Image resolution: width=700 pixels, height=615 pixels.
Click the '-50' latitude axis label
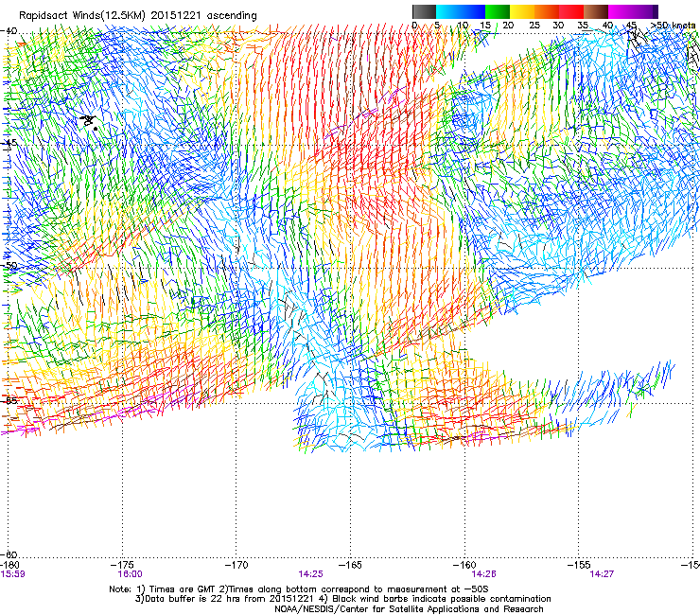(9, 266)
